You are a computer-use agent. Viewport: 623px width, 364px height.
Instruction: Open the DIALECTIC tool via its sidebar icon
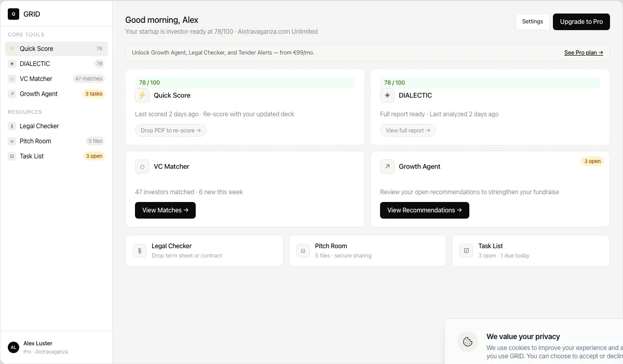[x=13, y=63]
